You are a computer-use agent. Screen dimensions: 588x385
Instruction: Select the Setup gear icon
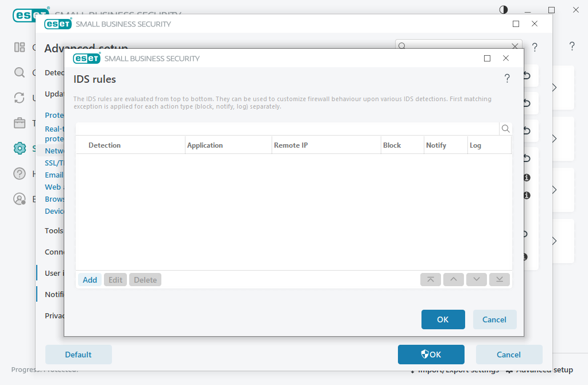(20, 148)
